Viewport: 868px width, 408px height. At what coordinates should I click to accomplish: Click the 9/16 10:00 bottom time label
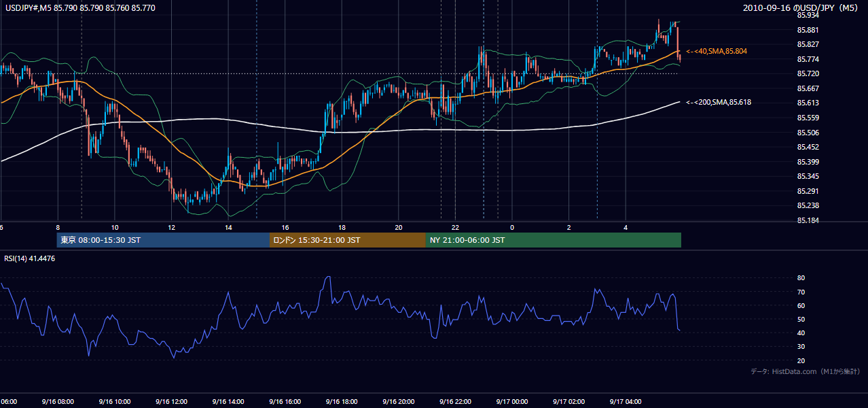point(114,402)
